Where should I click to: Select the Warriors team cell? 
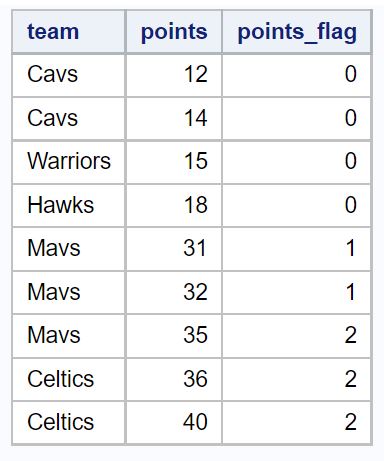tap(69, 162)
